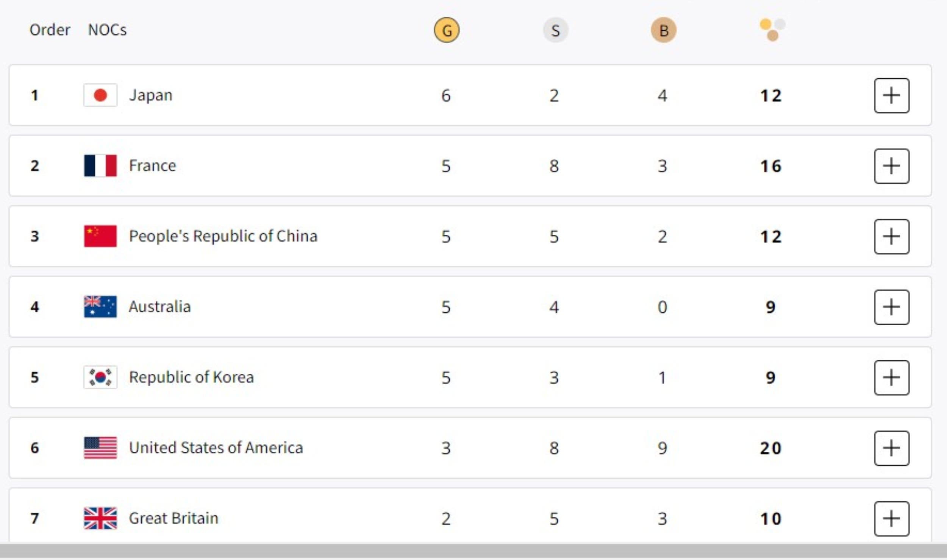The image size is (947, 560).
Task: Expand United States of America row
Action: pos(892,448)
